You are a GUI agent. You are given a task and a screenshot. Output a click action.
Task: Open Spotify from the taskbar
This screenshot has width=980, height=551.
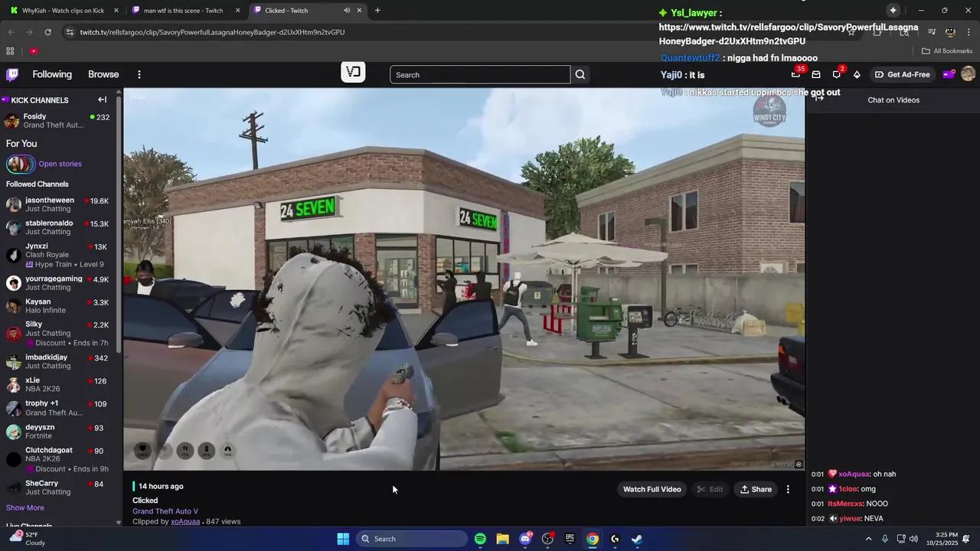(480, 539)
